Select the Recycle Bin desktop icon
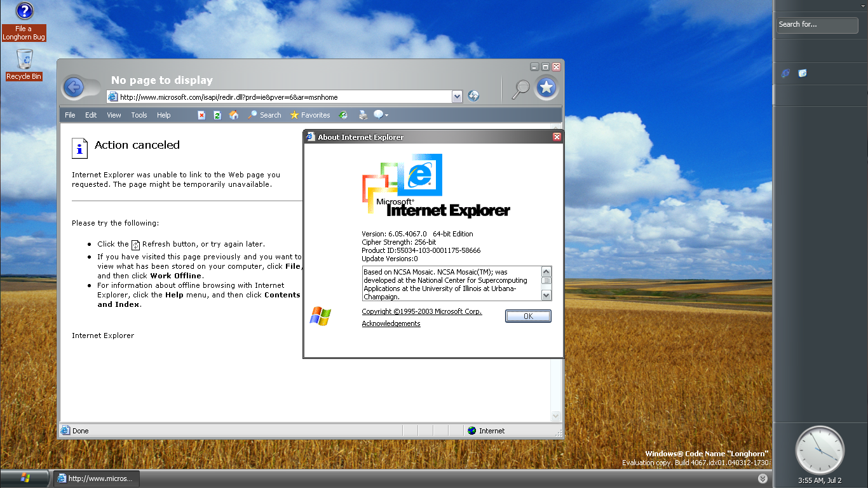The height and width of the screenshot is (488, 868). (24, 65)
